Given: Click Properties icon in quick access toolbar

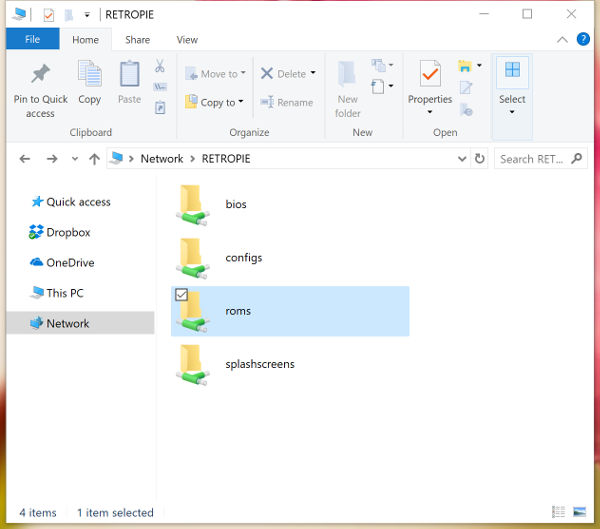Looking at the screenshot, I should point(49,15).
